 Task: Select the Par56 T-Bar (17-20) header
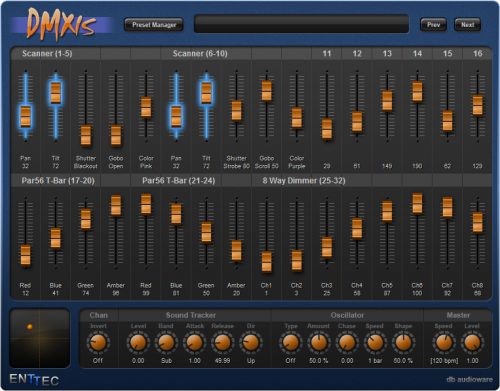point(58,181)
